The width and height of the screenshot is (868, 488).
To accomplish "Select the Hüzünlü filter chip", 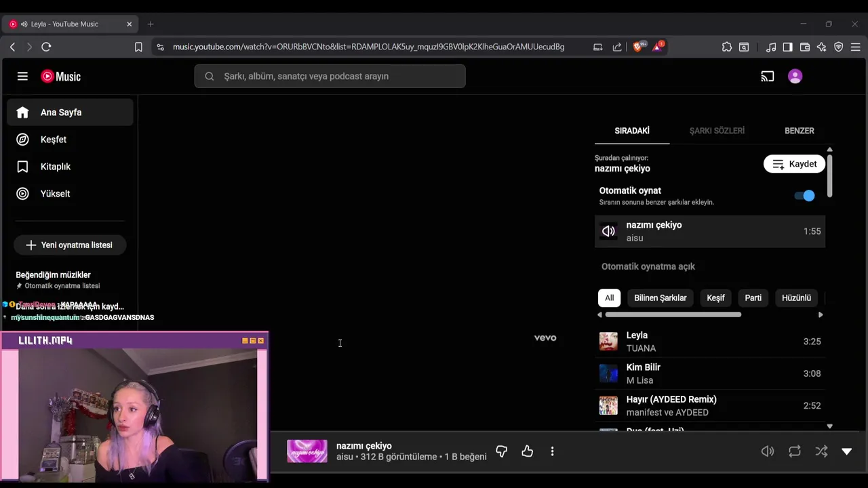I will click(x=796, y=298).
